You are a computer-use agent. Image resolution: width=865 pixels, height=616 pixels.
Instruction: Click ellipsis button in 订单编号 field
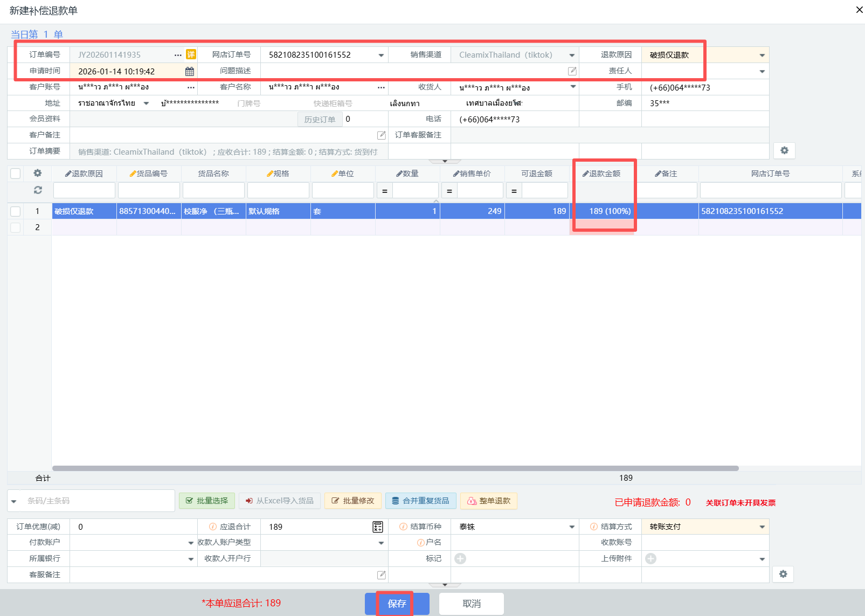[178, 55]
